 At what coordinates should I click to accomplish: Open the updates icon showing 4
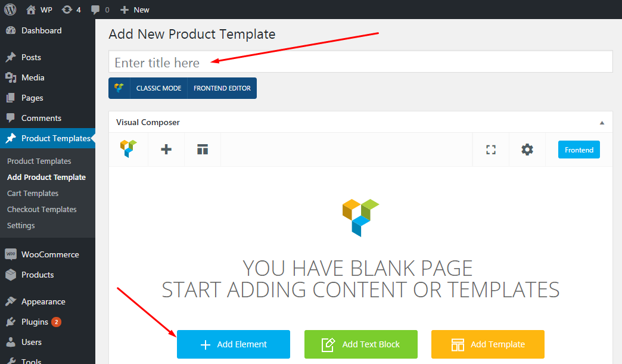point(71,10)
